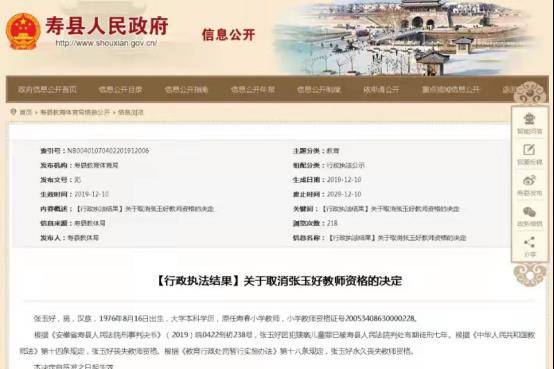Open the 重点领域信息公开 menu item
Image resolution: width=554 pixels, height=369 pixels.
point(451,90)
